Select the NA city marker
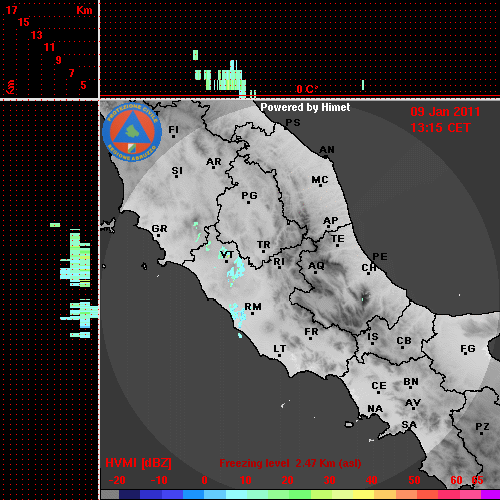The height and width of the screenshot is (500, 500). coord(375,415)
